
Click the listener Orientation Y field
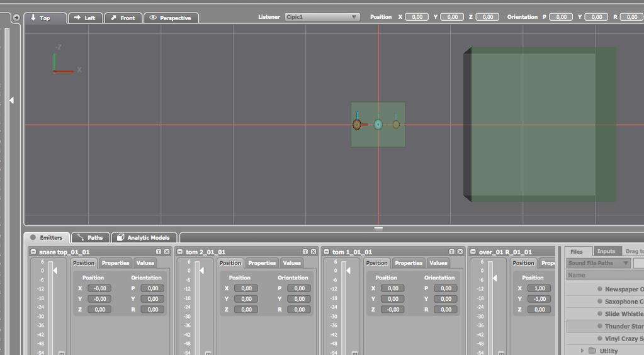point(596,17)
